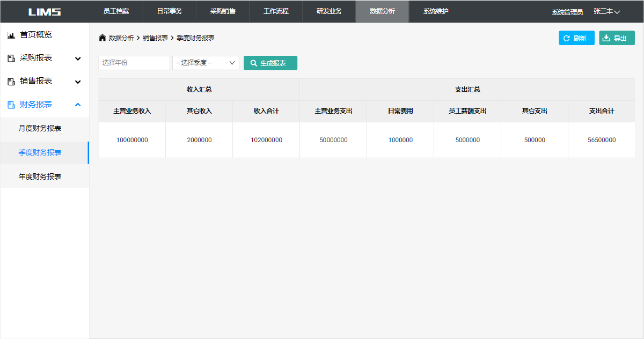Open 年度财务报表 in sidebar

[x=40, y=176]
